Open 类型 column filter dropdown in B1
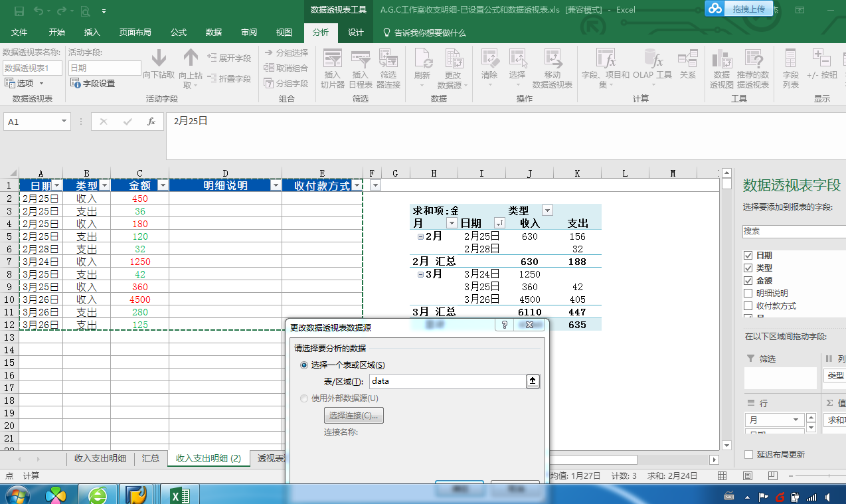Screen dimensions: 846x504 104,186
